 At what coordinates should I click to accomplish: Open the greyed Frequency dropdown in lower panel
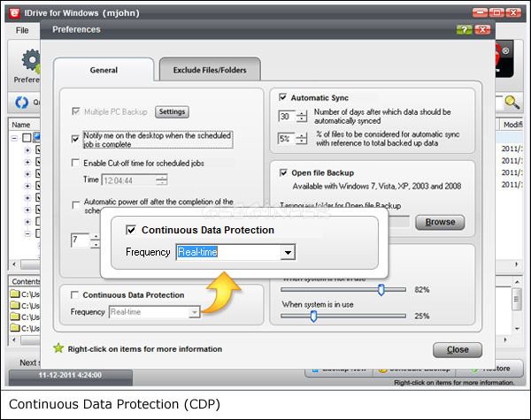[194, 312]
